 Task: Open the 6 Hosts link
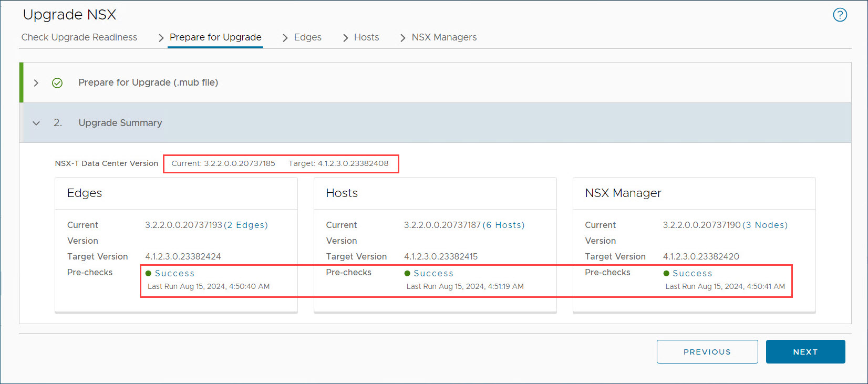[503, 225]
